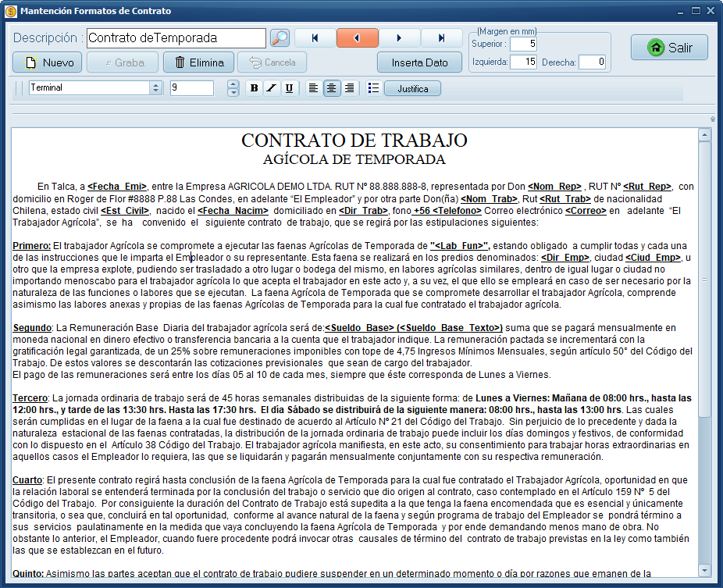
Task: Click the <Fecha_Emi> placeholder
Action: pyautogui.click(x=117, y=187)
